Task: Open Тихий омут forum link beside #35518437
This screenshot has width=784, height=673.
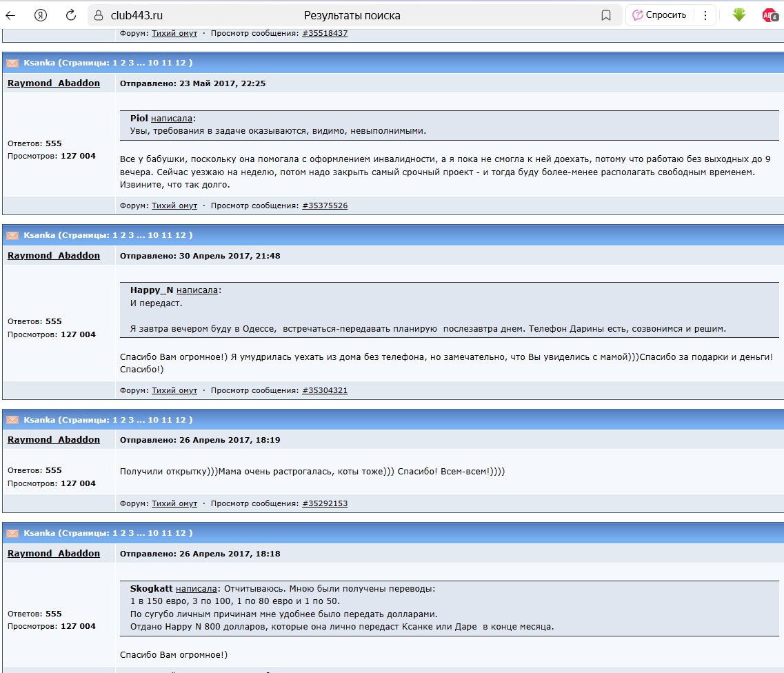Action: (x=174, y=33)
